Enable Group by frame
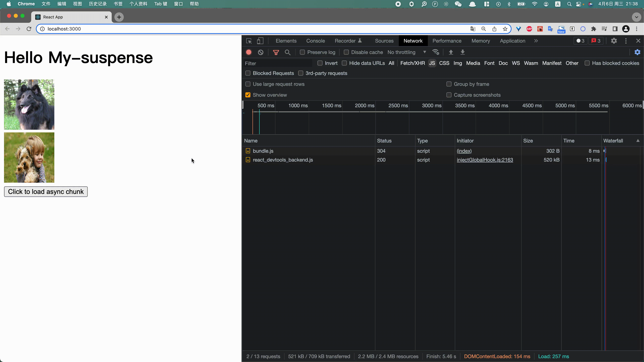 [449, 84]
